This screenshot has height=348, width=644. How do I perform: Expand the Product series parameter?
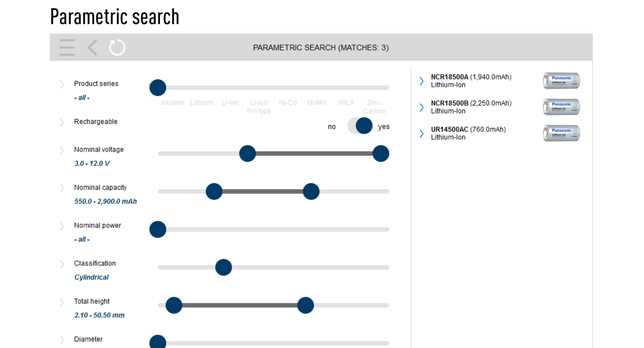pyautogui.click(x=62, y=84)
